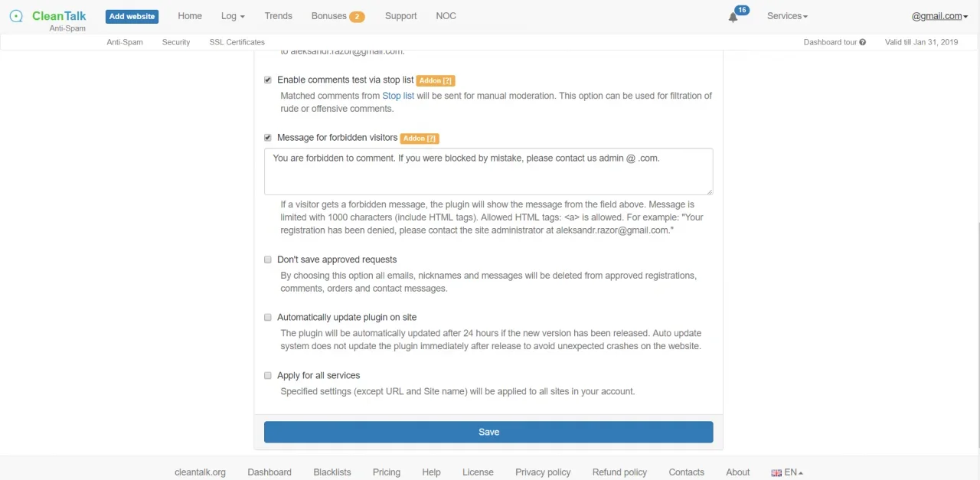Click the Dashboard tour help icon
The height and width of the screenshot is (480, 980).
862,42
